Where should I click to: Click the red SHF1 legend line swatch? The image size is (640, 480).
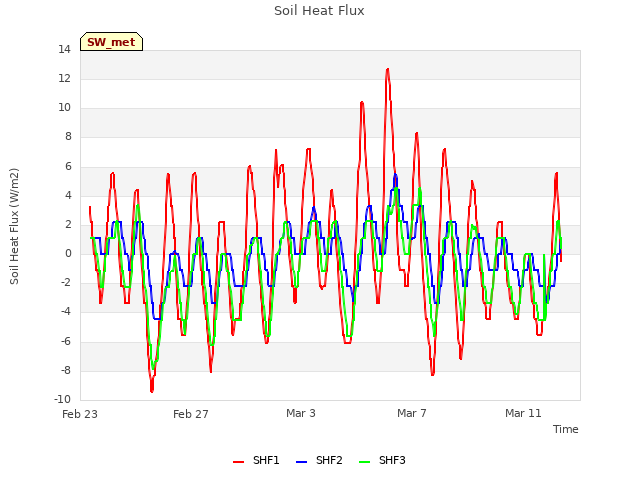(238, 462)
